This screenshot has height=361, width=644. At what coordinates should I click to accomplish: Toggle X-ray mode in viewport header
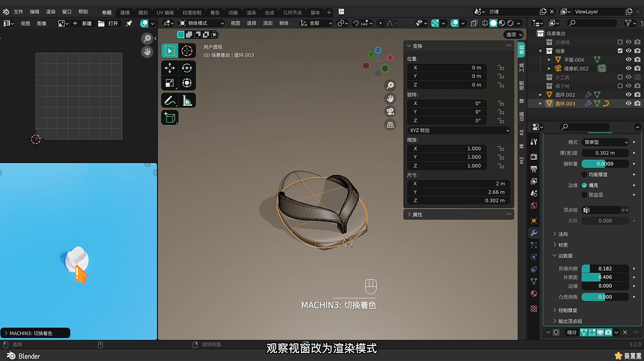[473, 23]
